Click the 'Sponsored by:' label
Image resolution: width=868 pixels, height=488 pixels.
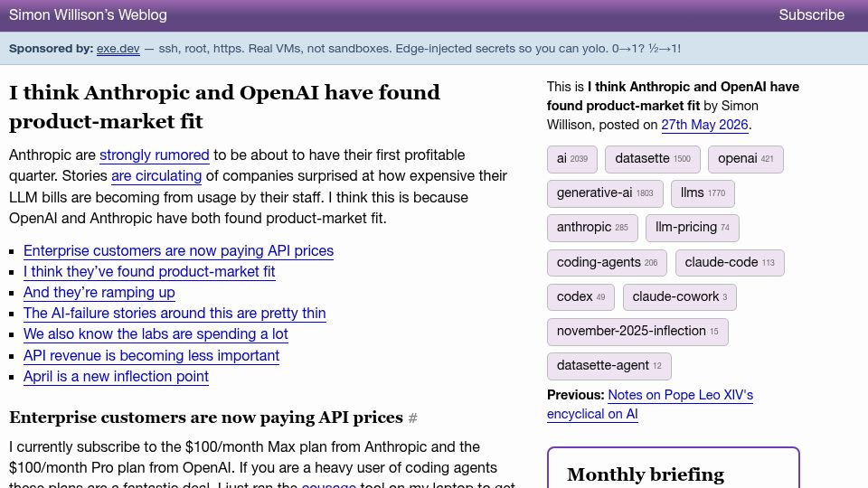(51, 49)
